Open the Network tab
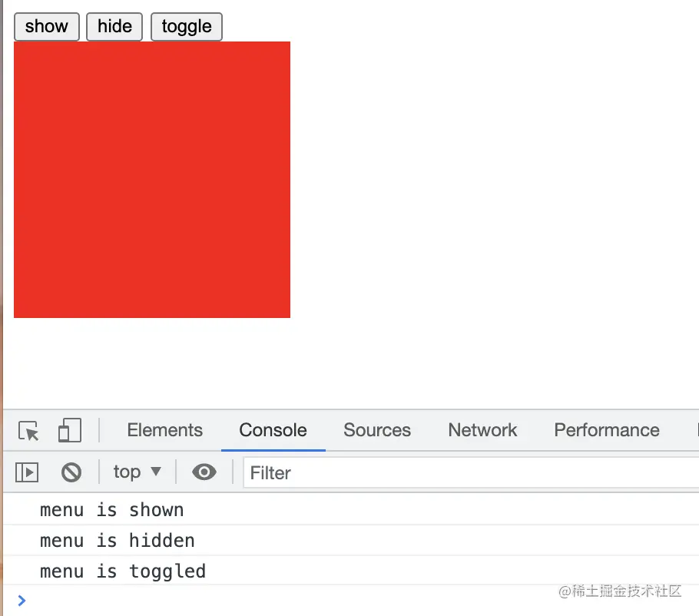Image resolution: width=699 pixels, height=616 pixels. (x=482, y=431)
